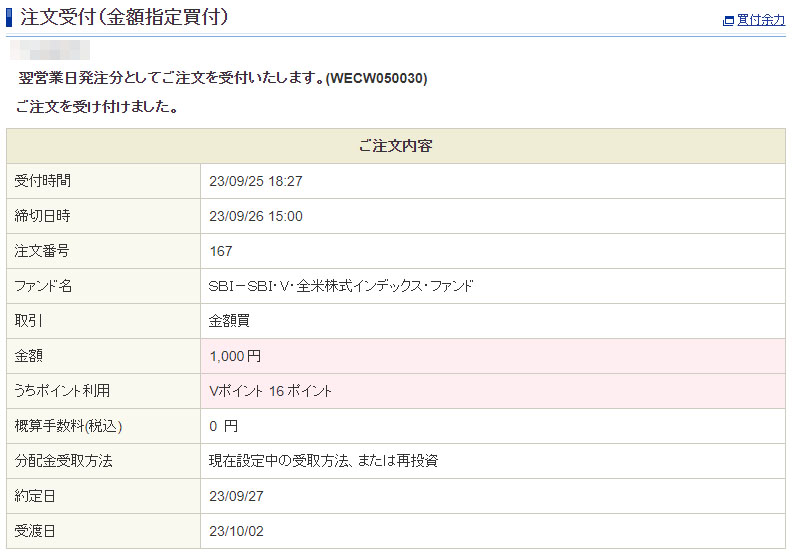Viewport: 792px width, 559px height.
Task: Click the 約定日 value 23/09/27
Action: click(237, 496)
